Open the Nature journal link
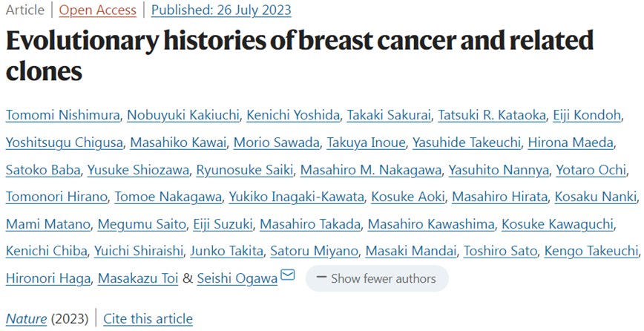Screen dimensions: 644x331 click(x=26, y=318)
